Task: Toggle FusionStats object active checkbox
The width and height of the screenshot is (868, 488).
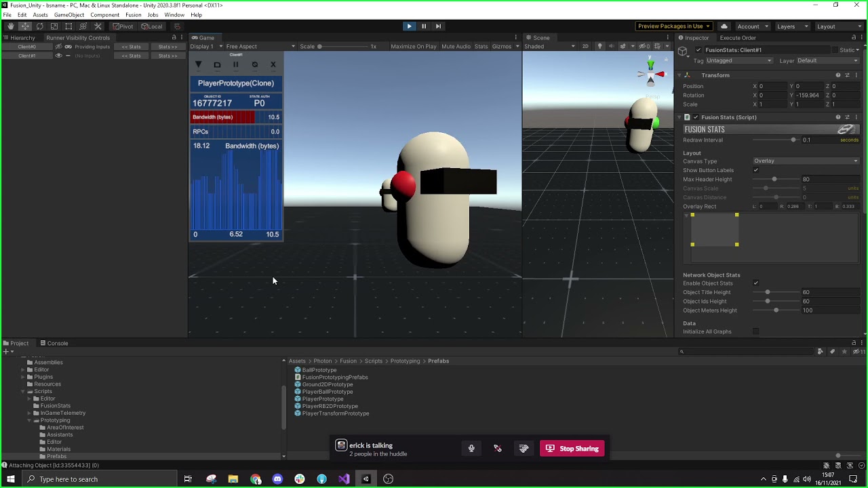Action: (x=698, y=50)
